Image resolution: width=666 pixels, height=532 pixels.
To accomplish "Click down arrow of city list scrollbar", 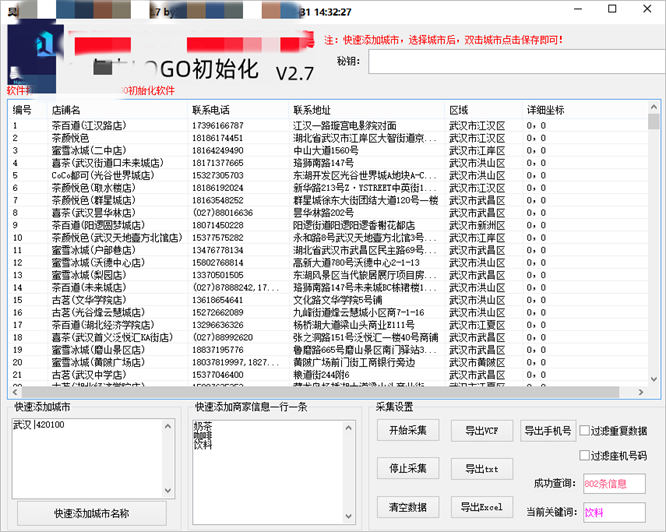I will [168, 491].
